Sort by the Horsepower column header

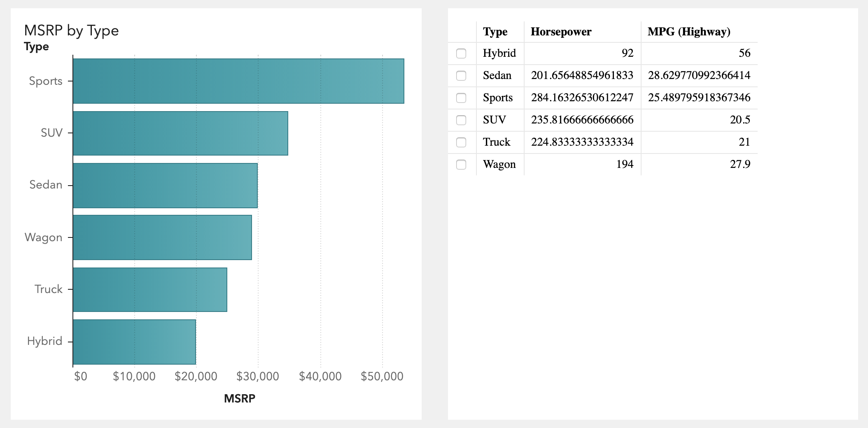pos(560,31)
